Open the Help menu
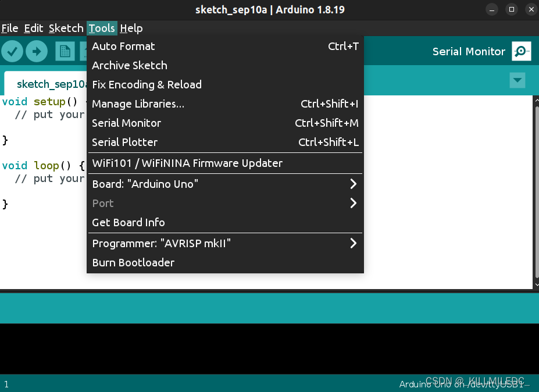 click(131, 28)
